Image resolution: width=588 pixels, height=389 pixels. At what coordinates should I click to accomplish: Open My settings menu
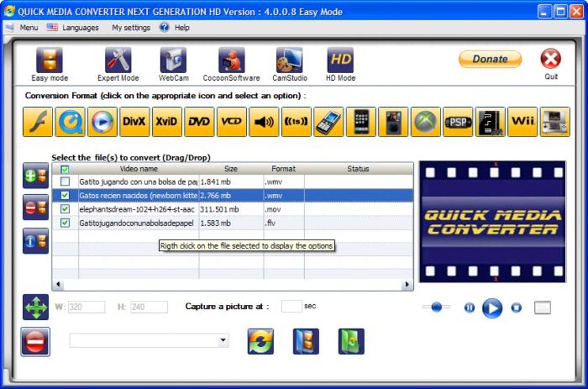pos(131,28)
